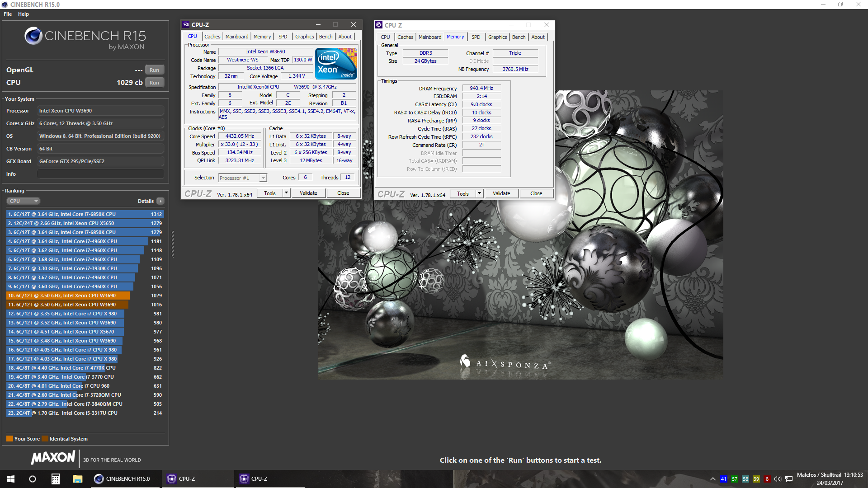Screen dimensions: 868x488
Task: Click the yellow 39 temperature tray icon
Action: pos(756,479)
